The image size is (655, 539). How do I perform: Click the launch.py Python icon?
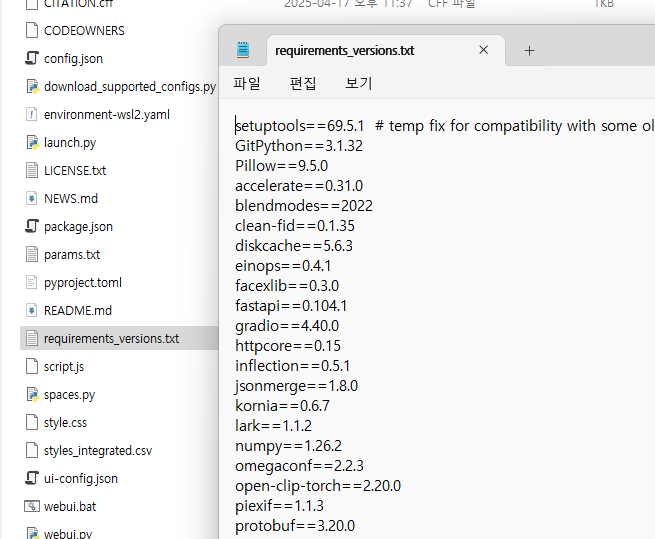(x=32, y=142)
